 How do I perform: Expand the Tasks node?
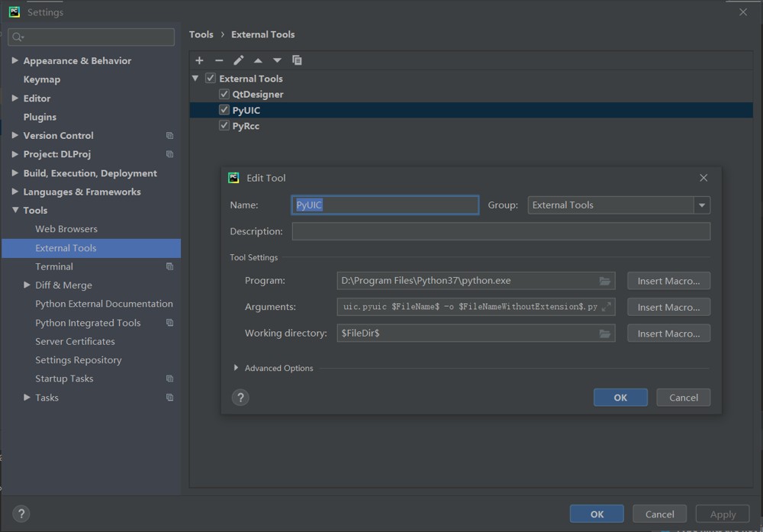pyautogui.click(x=27, y=398)
